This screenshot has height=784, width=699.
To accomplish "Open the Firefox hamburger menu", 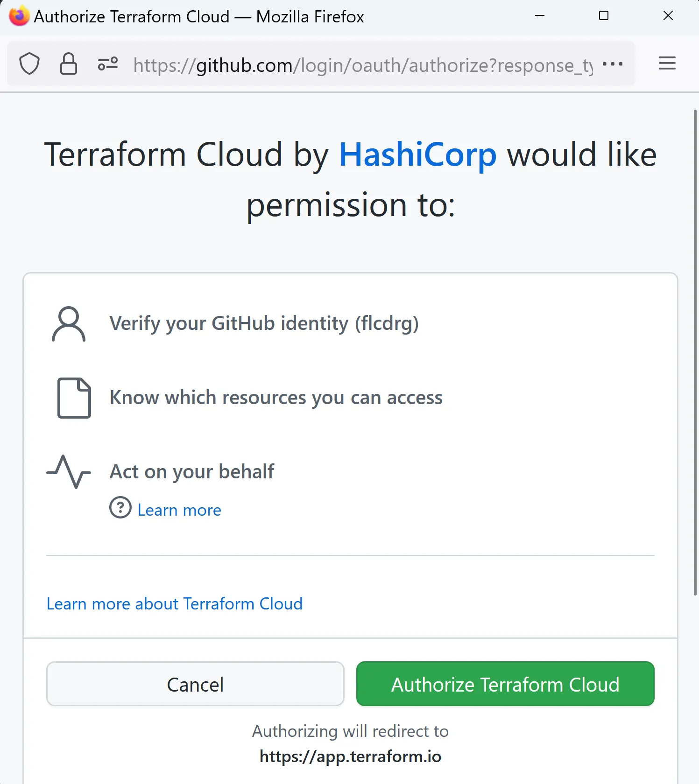I will pos(667,63).
